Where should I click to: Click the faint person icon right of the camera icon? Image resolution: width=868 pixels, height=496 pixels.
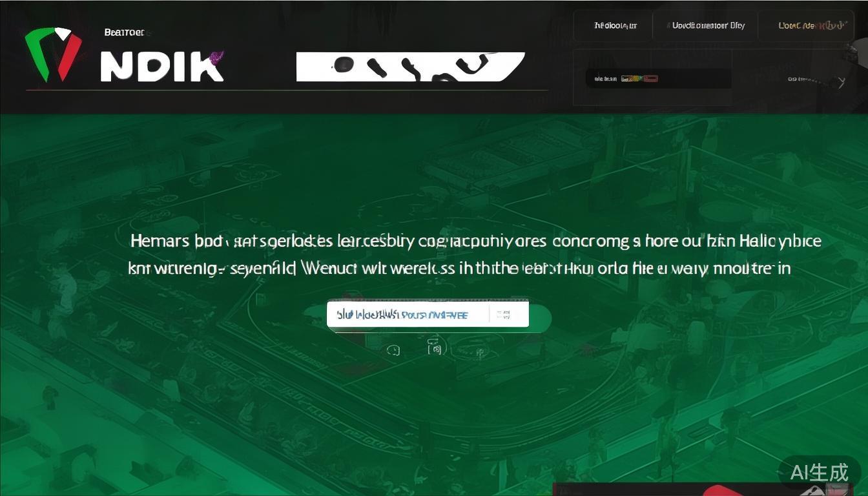[479, 353]
